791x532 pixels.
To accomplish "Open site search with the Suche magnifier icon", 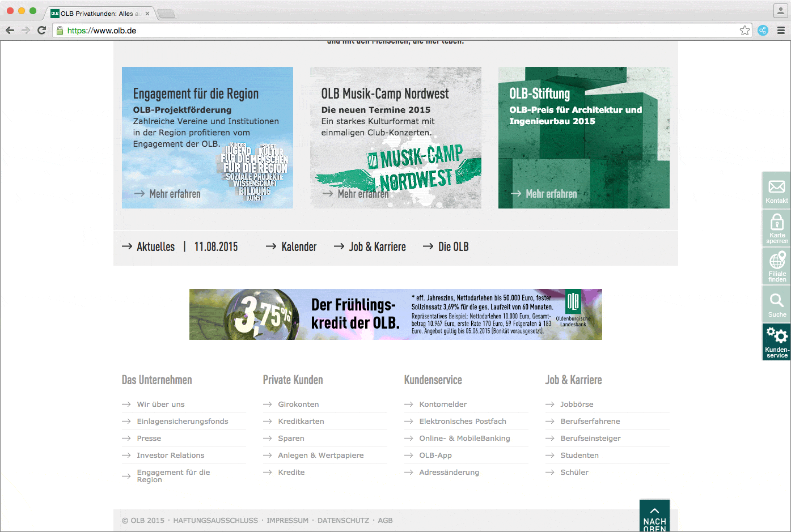I will [x=776, y=303].
